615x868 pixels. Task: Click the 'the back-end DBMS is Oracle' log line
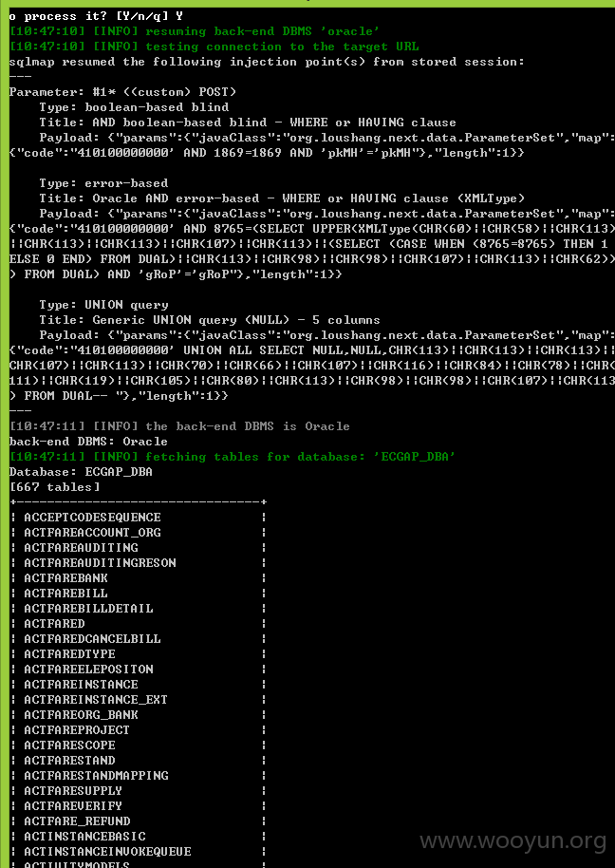point(179,426)
